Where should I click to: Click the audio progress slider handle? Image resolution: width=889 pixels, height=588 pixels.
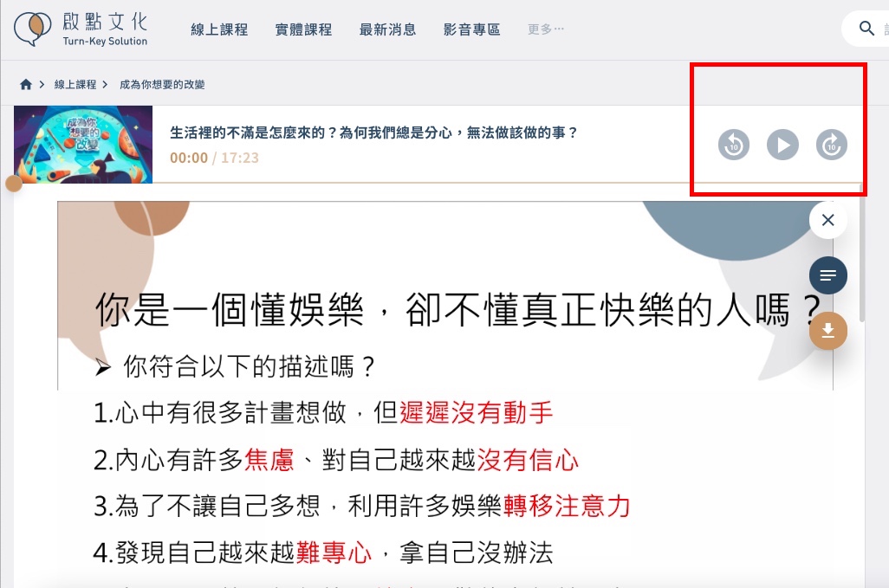coord(14,183)
